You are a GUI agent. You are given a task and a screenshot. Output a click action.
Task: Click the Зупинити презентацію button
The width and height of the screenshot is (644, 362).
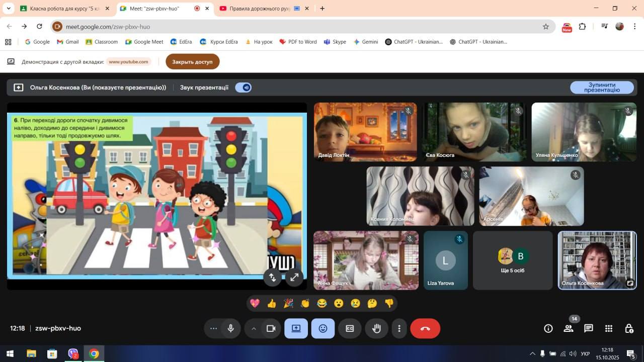(x=602, y=87)
